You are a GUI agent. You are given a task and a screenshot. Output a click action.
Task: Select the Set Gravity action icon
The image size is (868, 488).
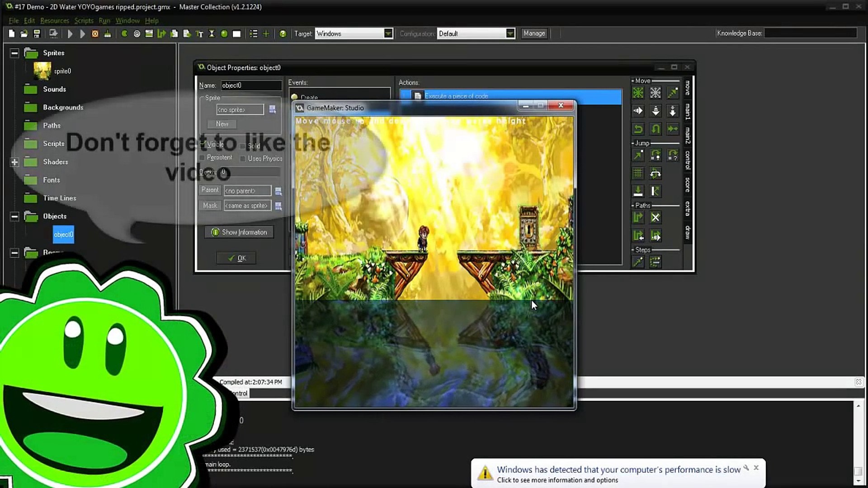[673, 111]
